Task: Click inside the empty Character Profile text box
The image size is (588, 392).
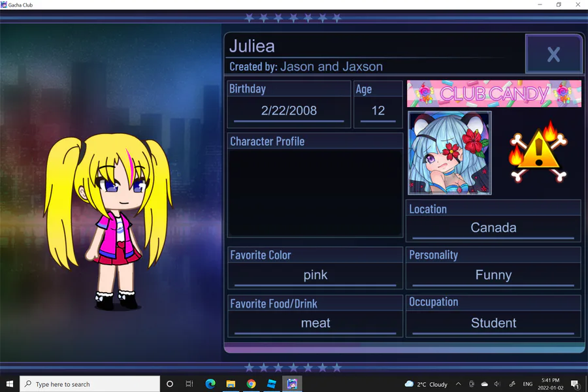Action: point(315,193)
